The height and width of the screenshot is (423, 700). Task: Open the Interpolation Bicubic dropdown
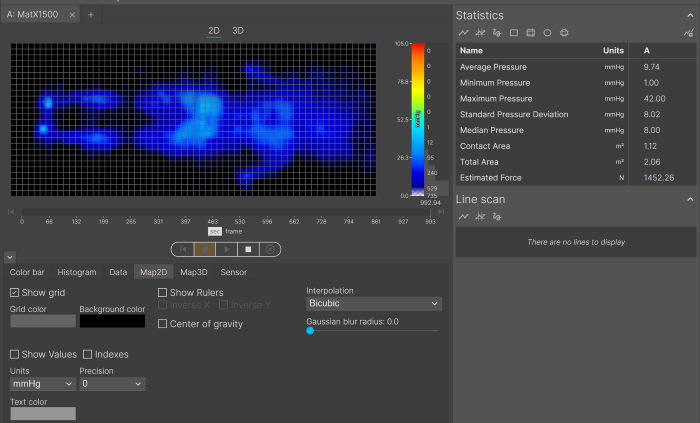(374, 303)
